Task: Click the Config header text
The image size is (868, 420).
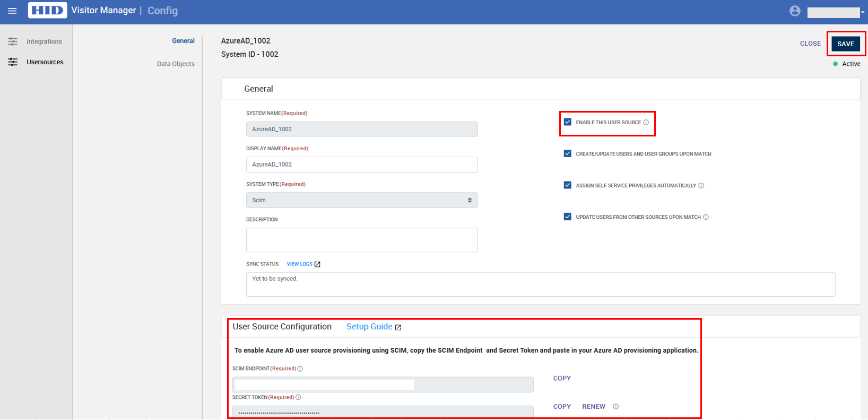Action: tap(162, 11)
